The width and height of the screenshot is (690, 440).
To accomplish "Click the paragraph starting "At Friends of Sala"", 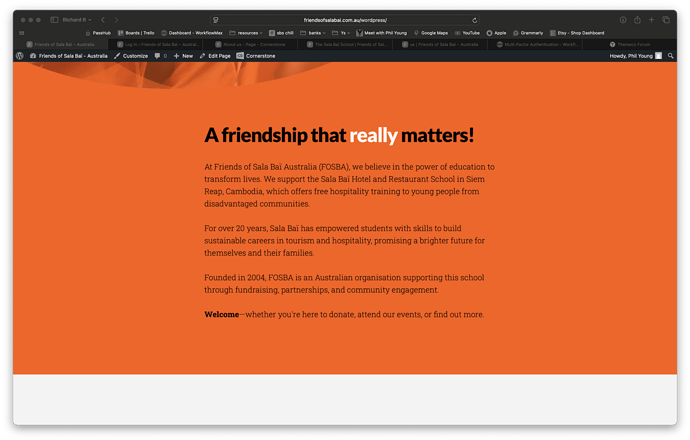I will 349,185.
